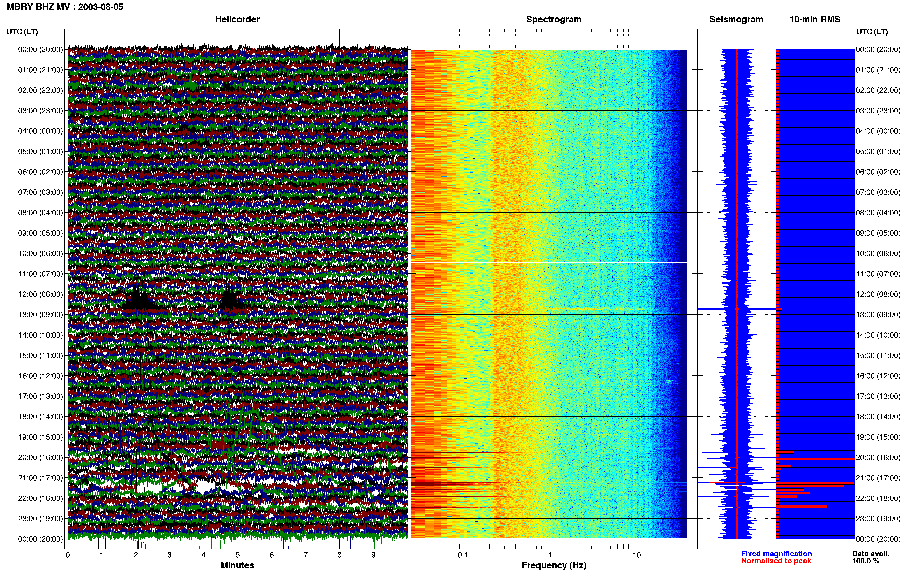Click the left 'UTC (LT)' axis label
Viewport: 924px width, 578px height.
[22, 32]
